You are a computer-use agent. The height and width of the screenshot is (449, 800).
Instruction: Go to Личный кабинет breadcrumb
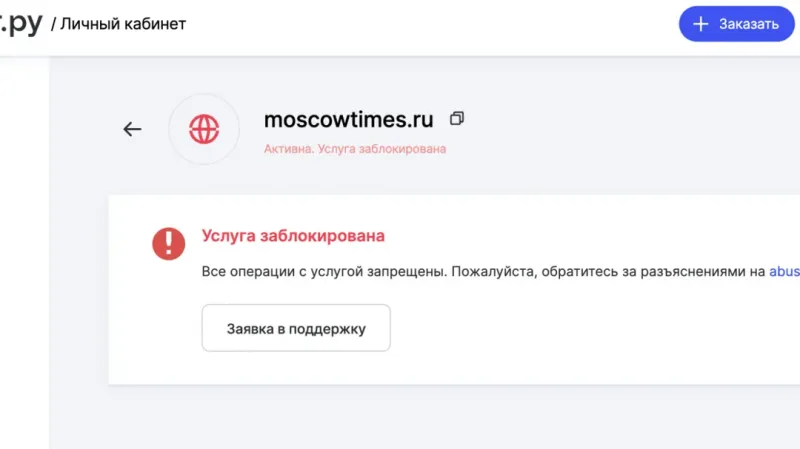(123, 23)
